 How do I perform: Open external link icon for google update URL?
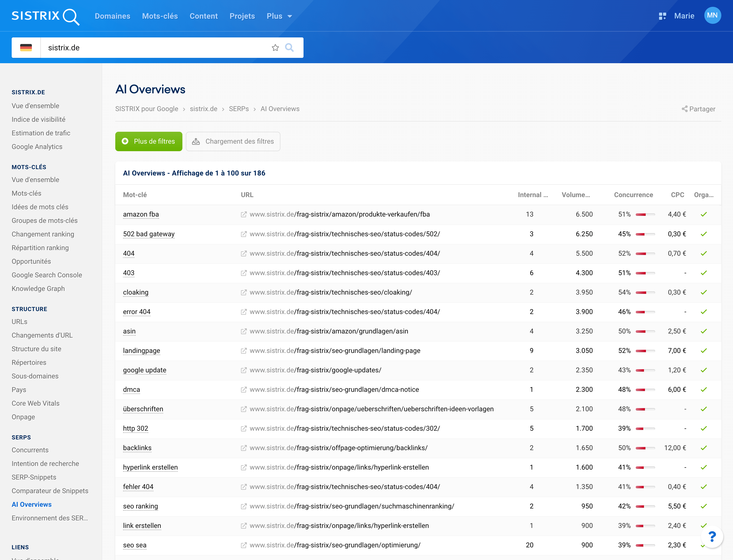(244, 370)
